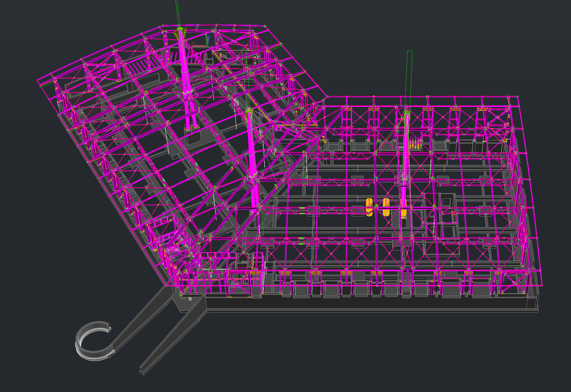Select the orange gusset plate atop the left column
Viewport: 571px width, 392px height.
coord(176,34)
